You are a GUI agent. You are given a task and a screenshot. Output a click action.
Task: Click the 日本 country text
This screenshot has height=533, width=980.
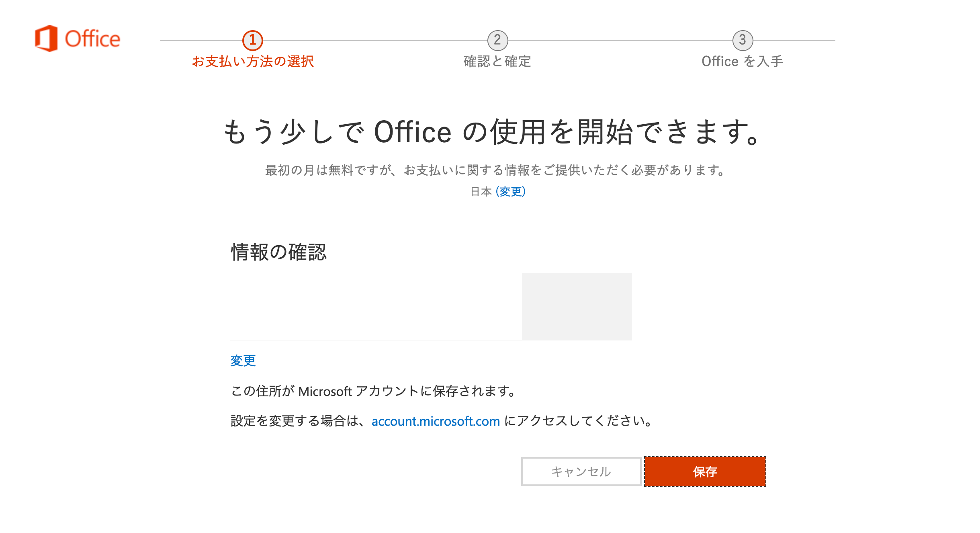[x=481, y=191]
